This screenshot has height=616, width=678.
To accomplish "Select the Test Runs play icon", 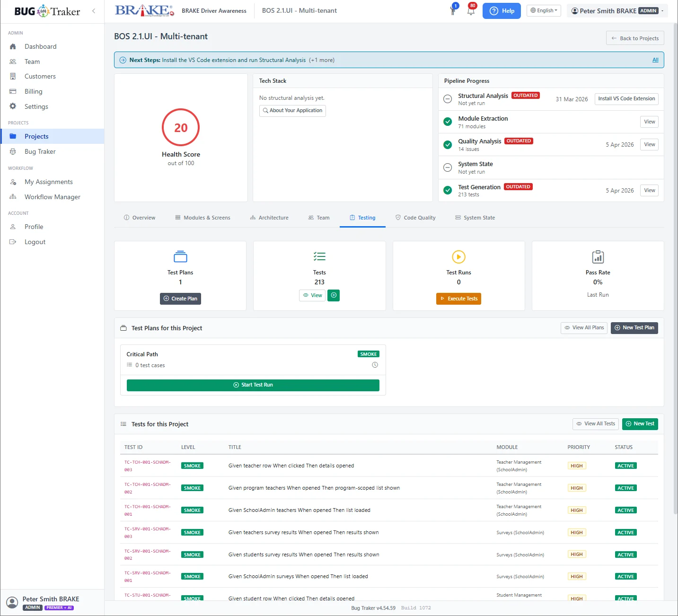I will point(458,256).
